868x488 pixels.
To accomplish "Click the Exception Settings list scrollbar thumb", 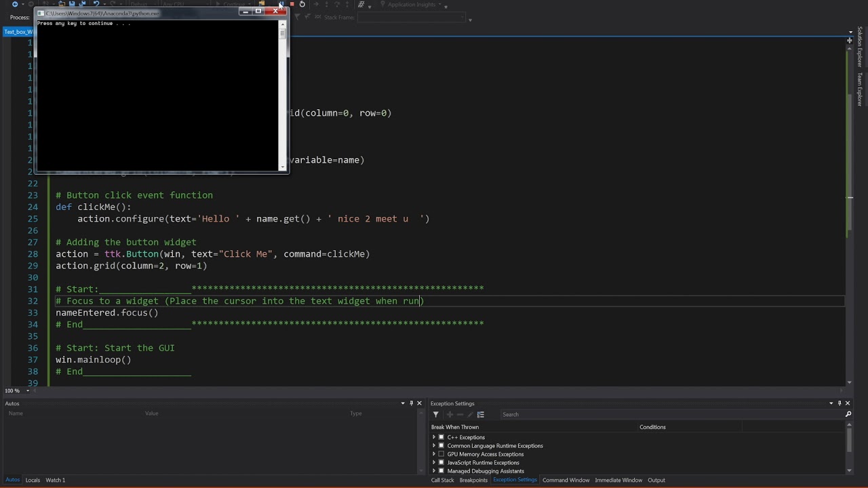I will pyautogui.click(x=849, y=439).
